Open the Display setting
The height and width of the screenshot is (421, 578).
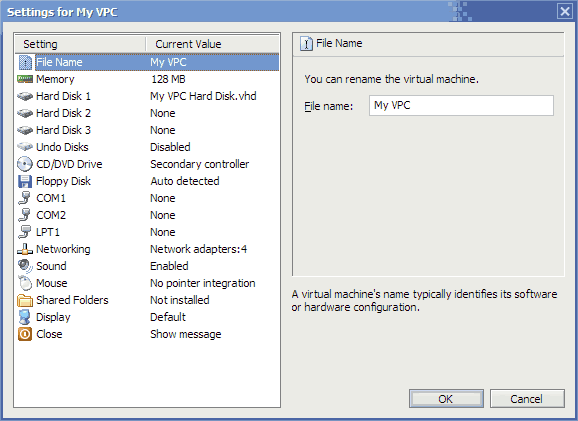(x=53, y=317)
